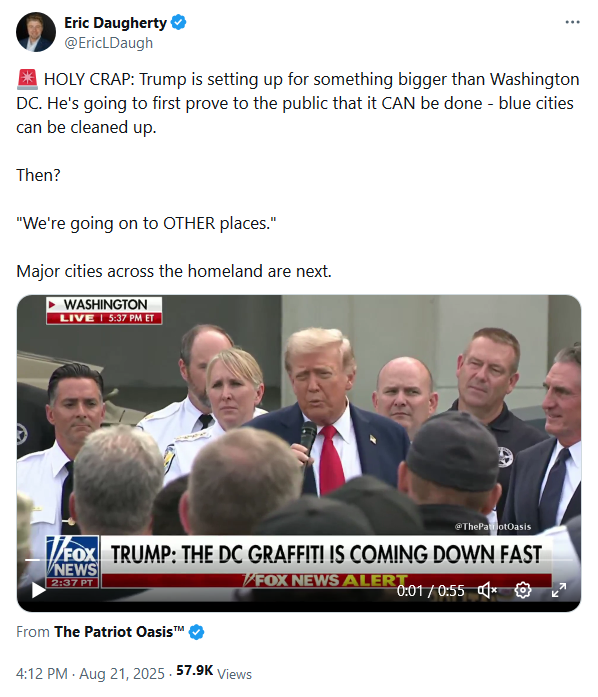Screen dimensions: 598x697
Task: Click the Fox News Alert banner headline
Action: coord(326,555)
